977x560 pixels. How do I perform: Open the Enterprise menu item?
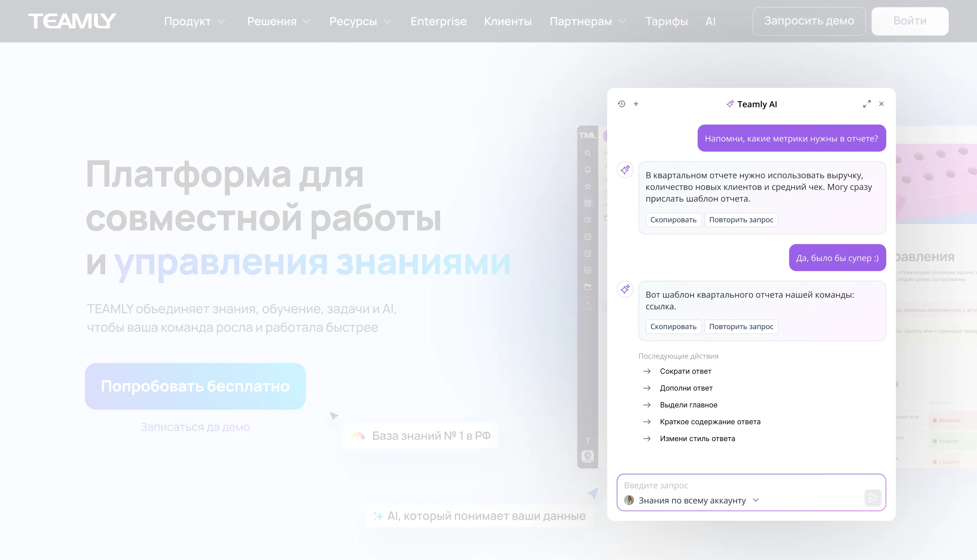click(439, 21)
